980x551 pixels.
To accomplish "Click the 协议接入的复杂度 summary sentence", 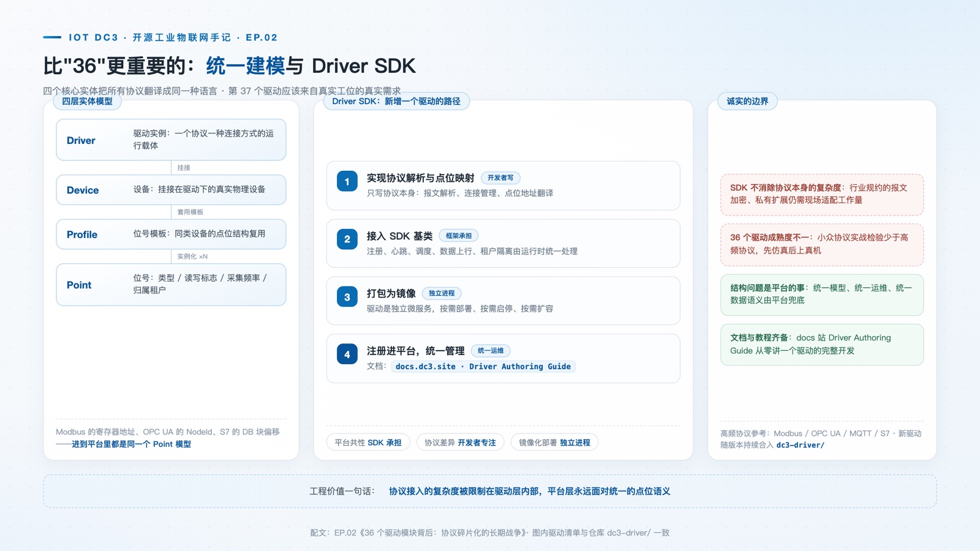I will (530, 491).
